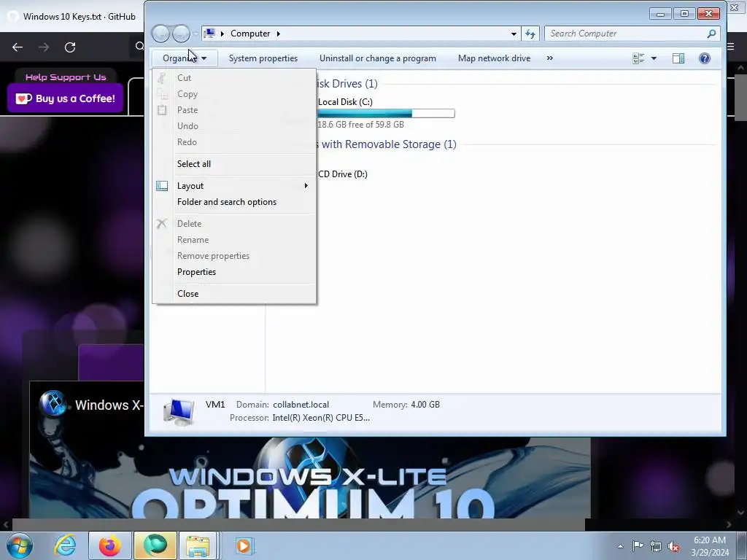Screen dimensions: 747x560
Task: Click the Back navigation button in Explorer
Action: click(x=160, y=34)
